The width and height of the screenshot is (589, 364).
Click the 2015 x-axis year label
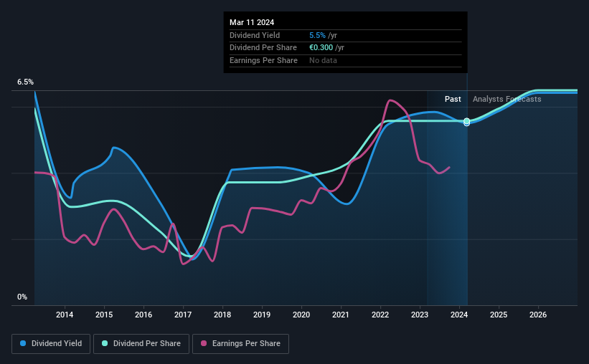click(x=104, y=315)
